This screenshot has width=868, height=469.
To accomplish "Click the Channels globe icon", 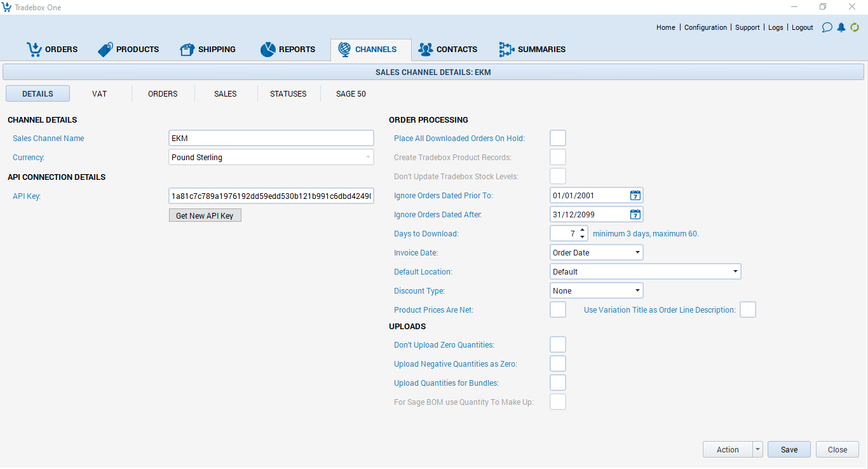I will [344, 49].
